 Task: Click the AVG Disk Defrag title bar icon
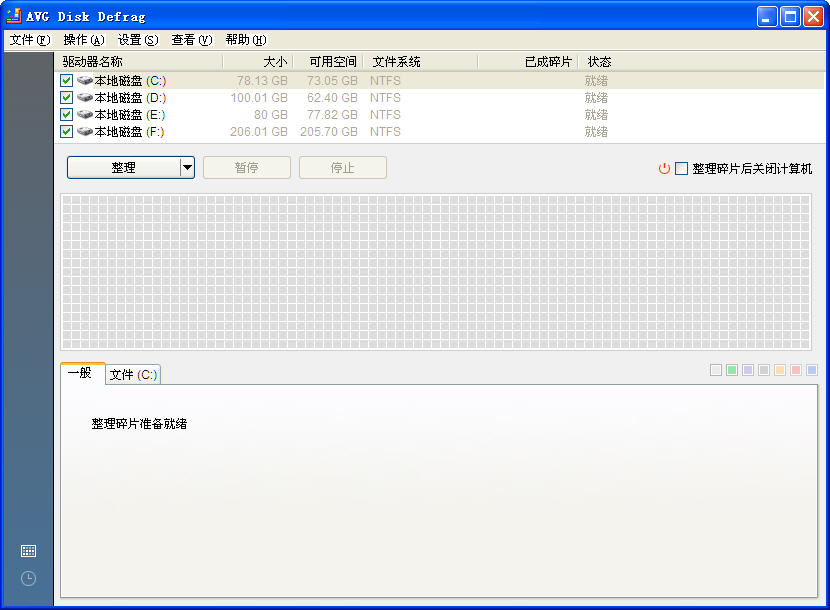coord(14,16)
